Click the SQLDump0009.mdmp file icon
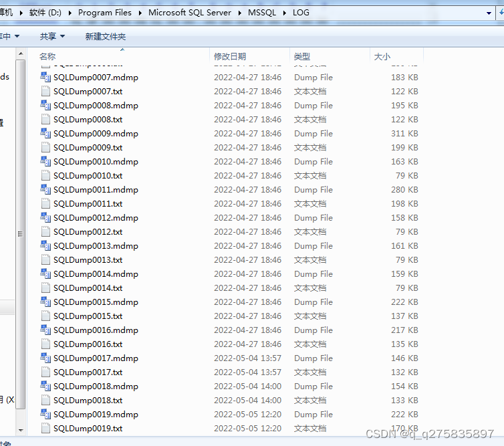 click(x=45, y=134)
